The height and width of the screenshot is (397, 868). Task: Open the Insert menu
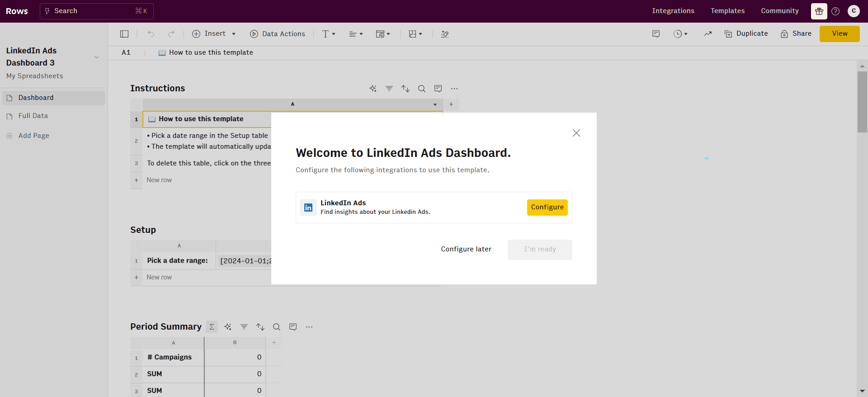(x=214, y=34)
